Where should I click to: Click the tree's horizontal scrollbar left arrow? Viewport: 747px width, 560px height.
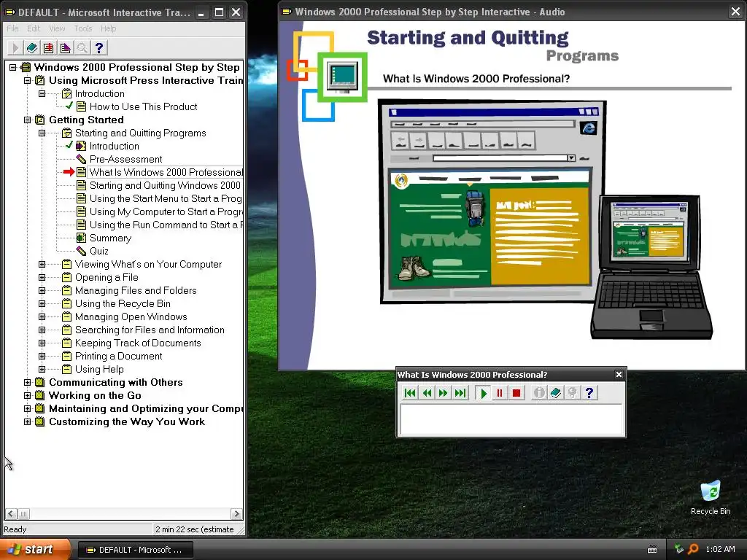tap(12, 514)
